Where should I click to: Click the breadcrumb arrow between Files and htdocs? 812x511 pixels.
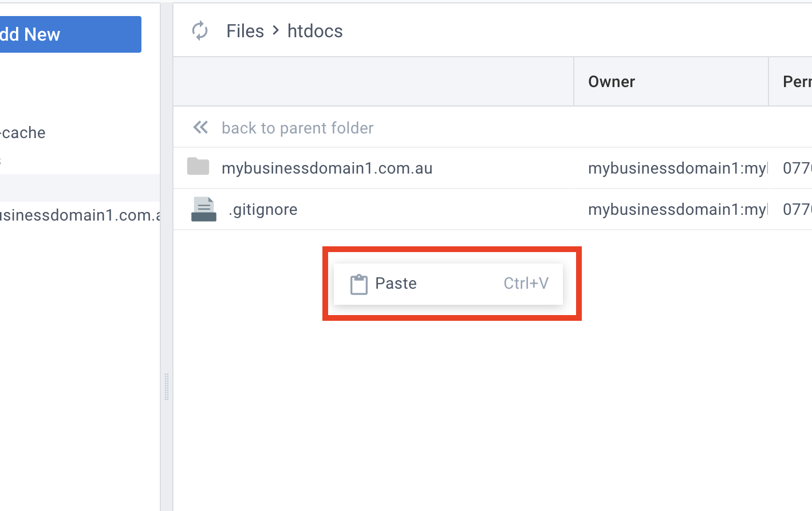click(275, 30)
